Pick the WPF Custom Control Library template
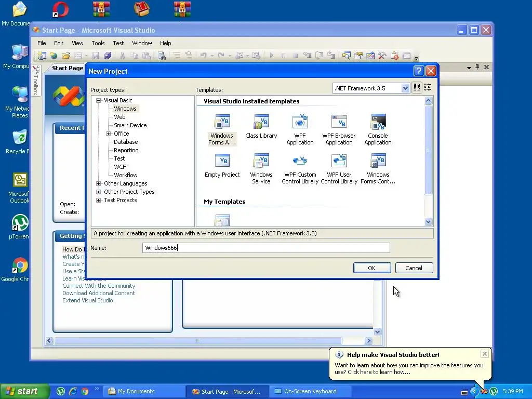532x399 pixels. (300, 169)
